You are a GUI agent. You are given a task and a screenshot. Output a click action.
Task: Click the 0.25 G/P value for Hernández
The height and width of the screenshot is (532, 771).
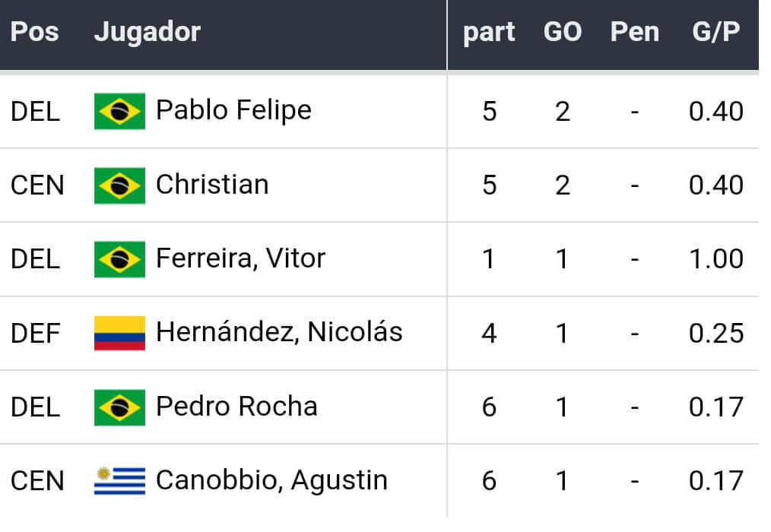[715, 333]
